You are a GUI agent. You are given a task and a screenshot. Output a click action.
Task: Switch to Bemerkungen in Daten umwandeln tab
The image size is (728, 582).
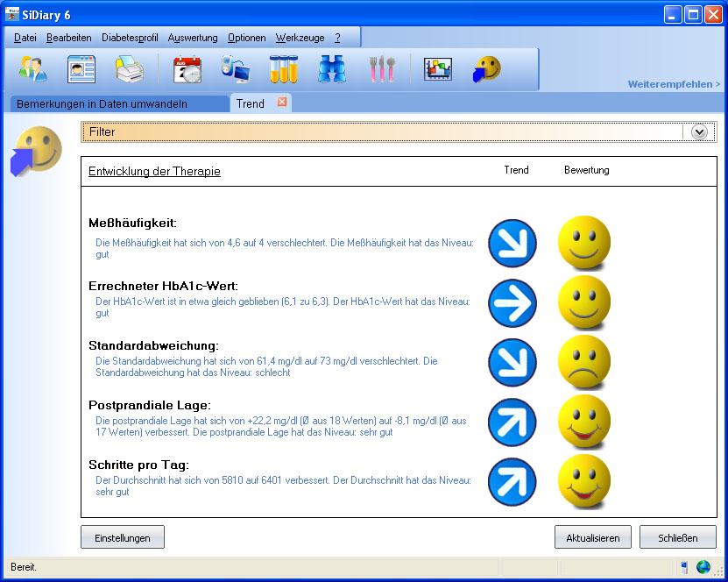118,103
